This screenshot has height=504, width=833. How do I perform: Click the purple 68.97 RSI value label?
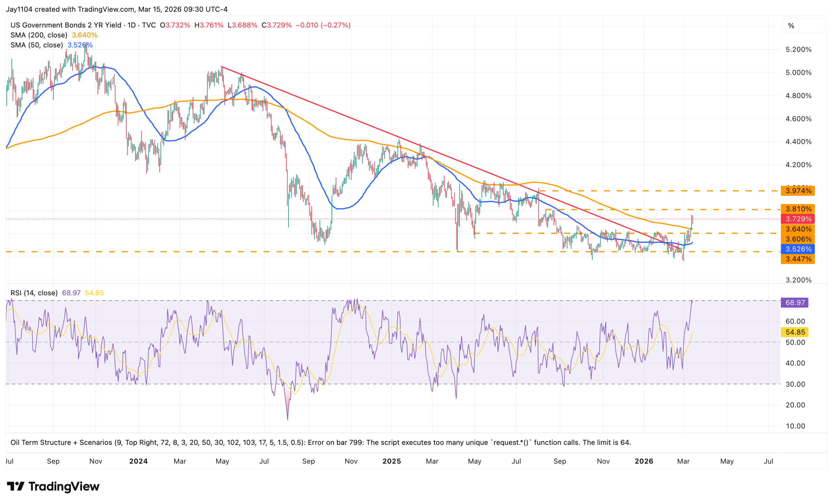click(x=795, y=302)
